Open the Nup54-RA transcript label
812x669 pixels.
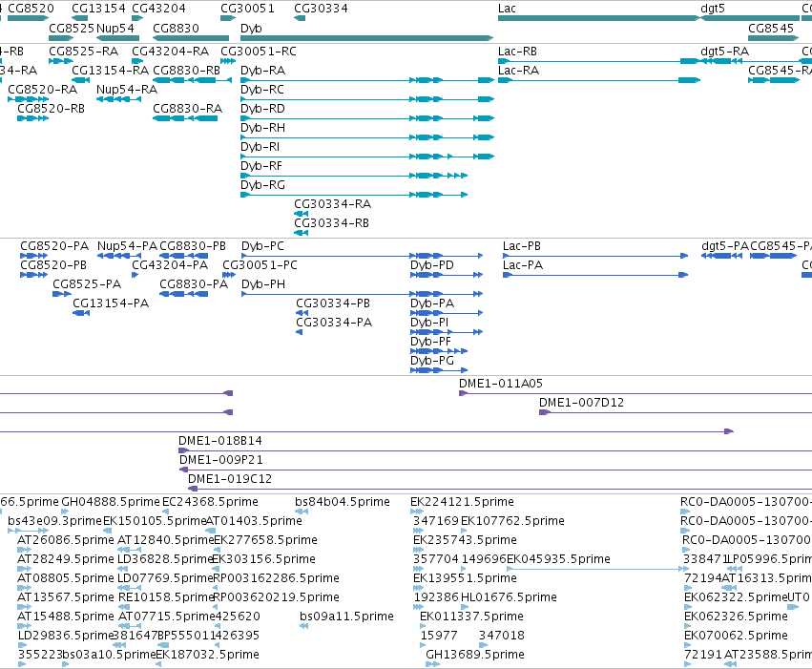coord(127,90)
